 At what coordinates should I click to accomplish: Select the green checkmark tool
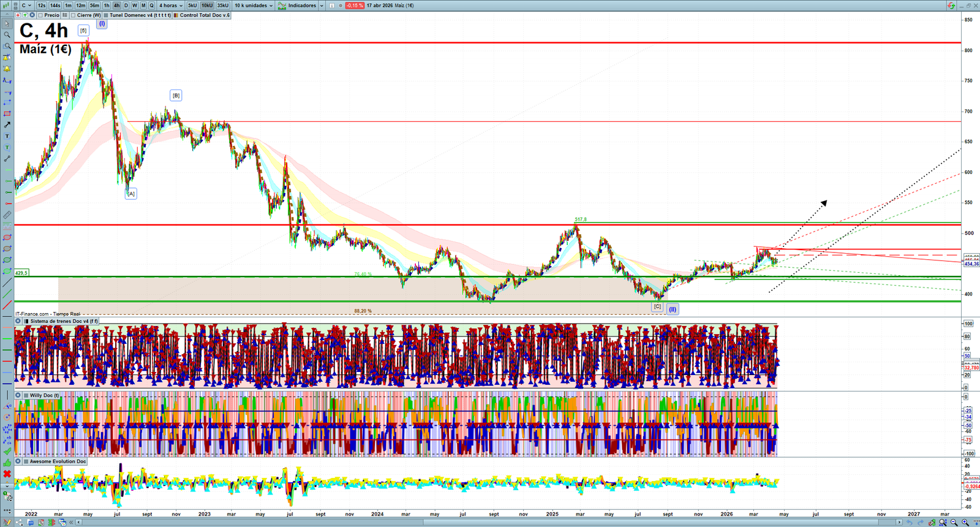7,452
